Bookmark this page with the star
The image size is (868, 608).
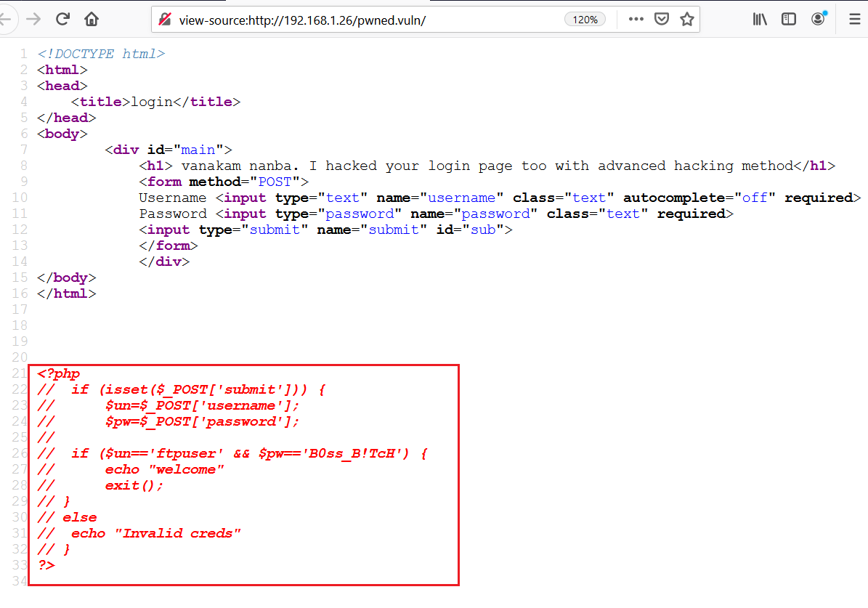(687, 20)
